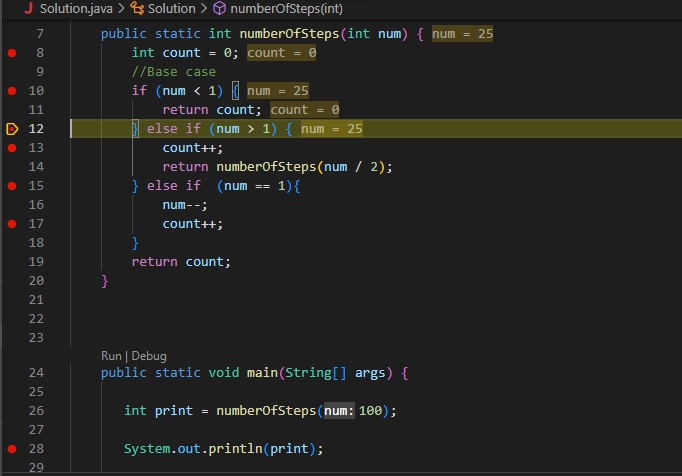Click line number 14 in the gutter
Screen dimensions: 682x476
(x=36, y=167)
